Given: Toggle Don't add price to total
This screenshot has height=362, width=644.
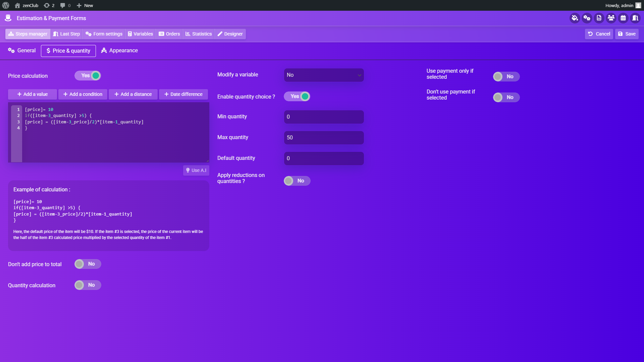Looking at the screenshot, I should tap(88, 264).
